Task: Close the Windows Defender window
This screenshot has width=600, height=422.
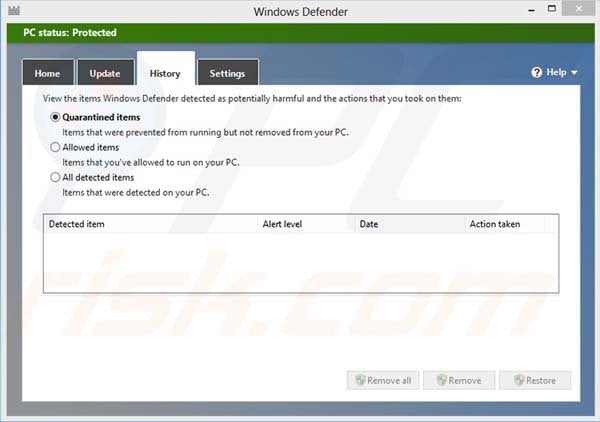Action: click(579, 8)
